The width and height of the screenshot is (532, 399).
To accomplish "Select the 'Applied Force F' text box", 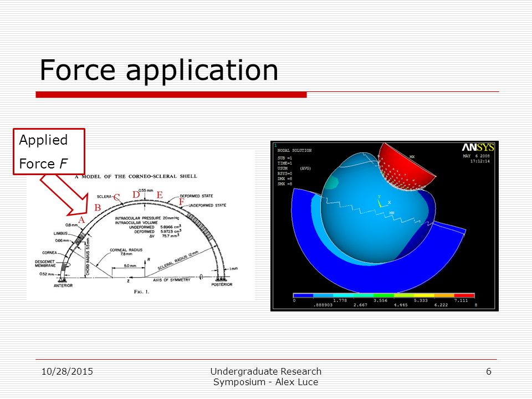I will click(49, 152).
